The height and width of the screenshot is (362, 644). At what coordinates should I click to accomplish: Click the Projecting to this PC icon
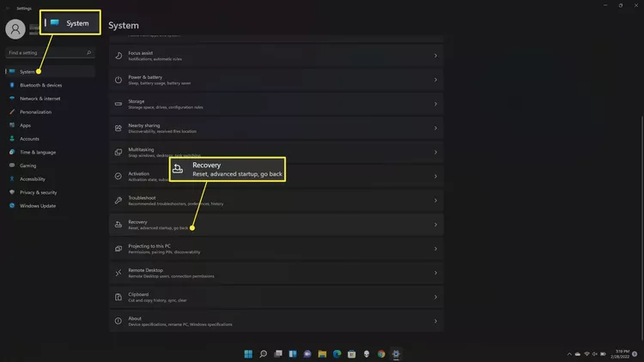[118, 249]
